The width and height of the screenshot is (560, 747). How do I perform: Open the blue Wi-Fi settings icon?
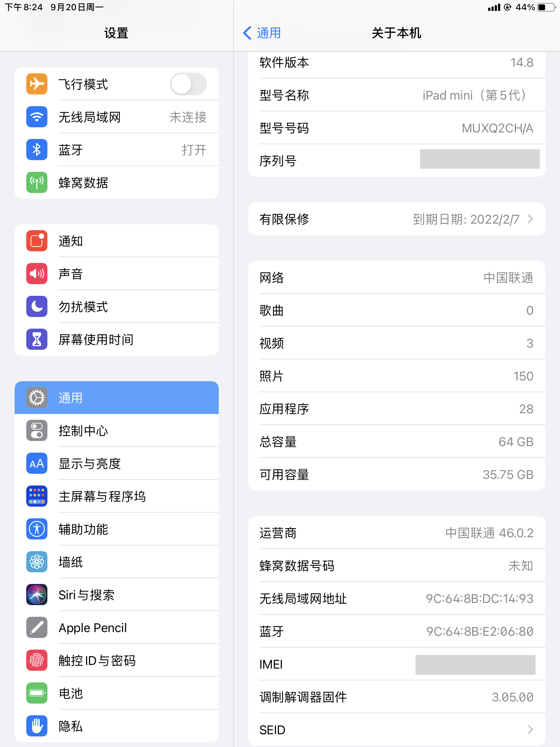[37, 117]
